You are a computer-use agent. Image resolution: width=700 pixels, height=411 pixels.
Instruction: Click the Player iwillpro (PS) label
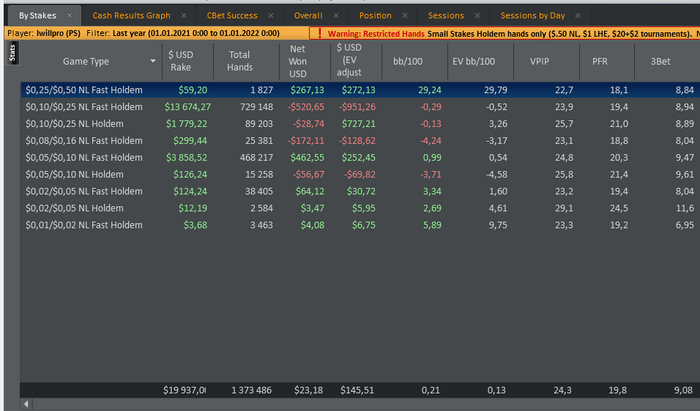tap(42, 32)
